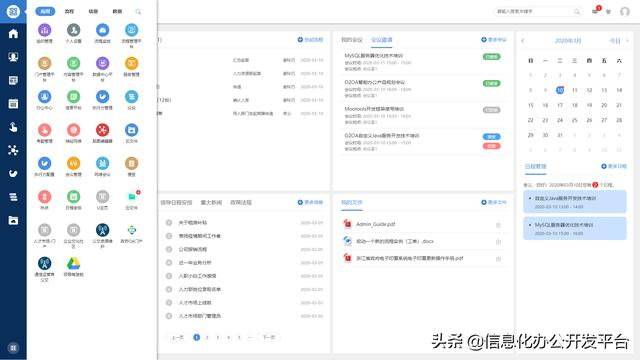Click the magnifier in the app panel tabs
Image resolution: width=640 pixels, height=360 pixels.
tap(138, 11)
